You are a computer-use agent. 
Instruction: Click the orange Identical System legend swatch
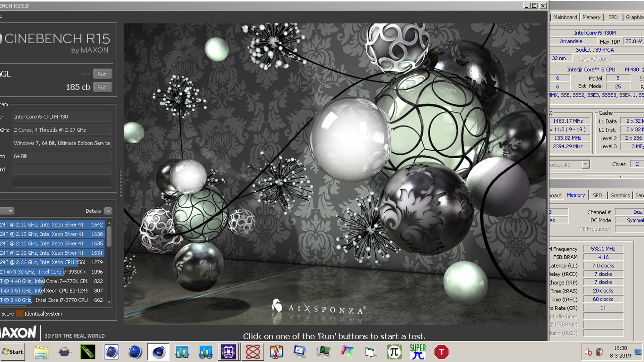click(x=20, y=314)
